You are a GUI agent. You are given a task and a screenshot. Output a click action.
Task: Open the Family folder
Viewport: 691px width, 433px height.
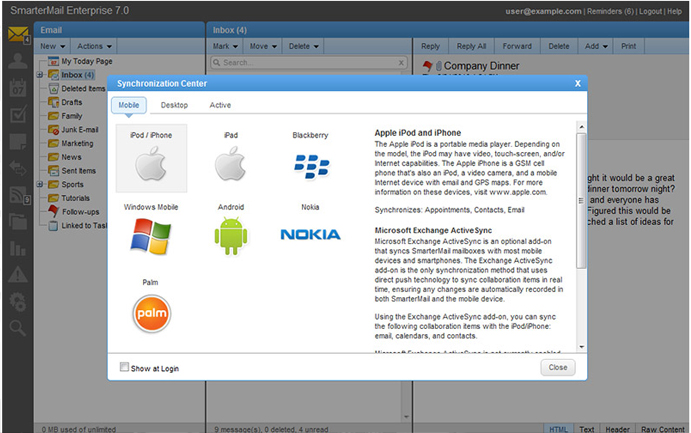click(72, 116)
